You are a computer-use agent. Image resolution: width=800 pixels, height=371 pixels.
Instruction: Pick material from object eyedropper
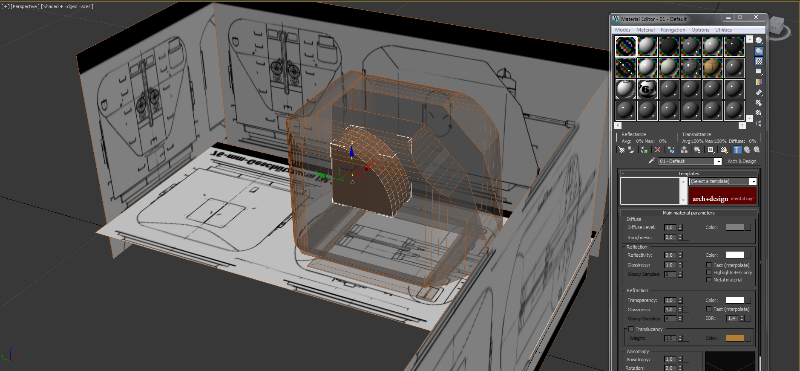[652, 161]
